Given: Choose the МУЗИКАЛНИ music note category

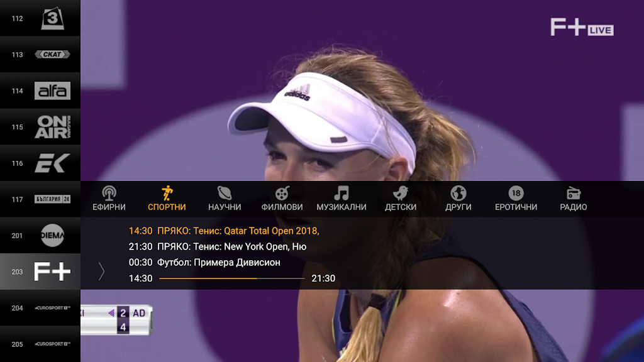Looking at the screenshot, I should [x=341, y=199].
